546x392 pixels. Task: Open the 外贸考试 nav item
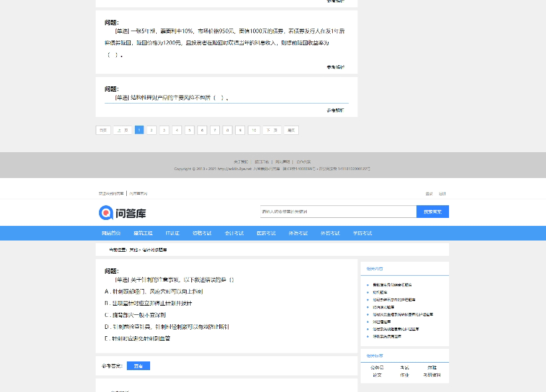[x=330, y=233]
